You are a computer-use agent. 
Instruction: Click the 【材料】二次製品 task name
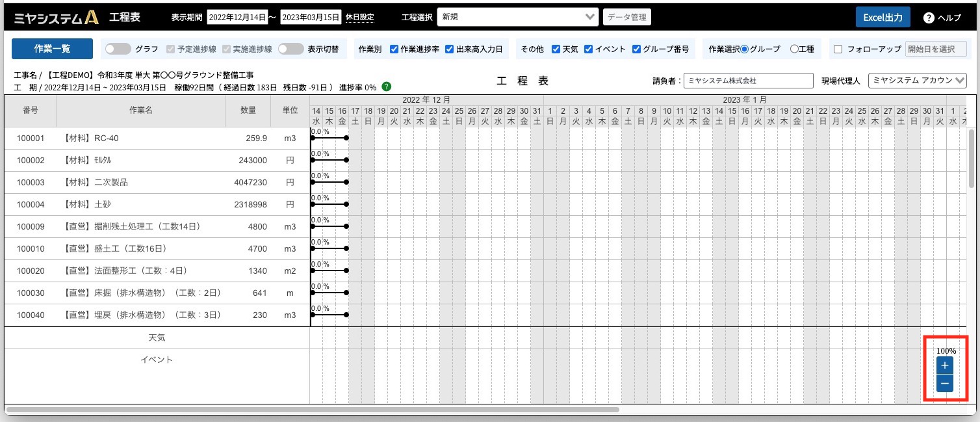[x=96, y=183]
